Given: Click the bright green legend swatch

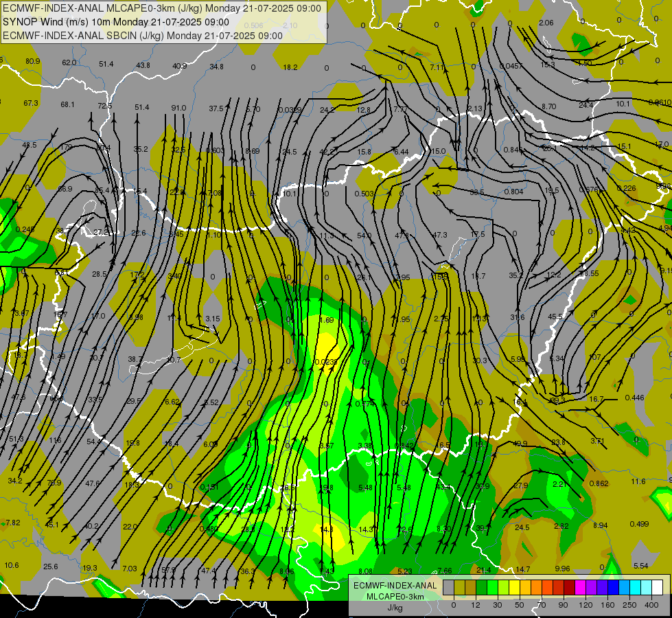Looking at the screenshot, I should point(492,587).
